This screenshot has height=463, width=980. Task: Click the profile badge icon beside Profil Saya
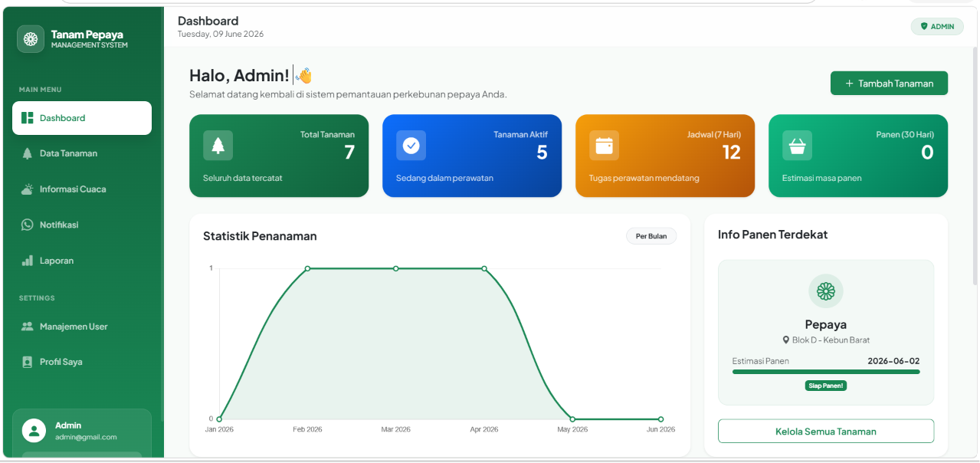[x=28, y=362]
